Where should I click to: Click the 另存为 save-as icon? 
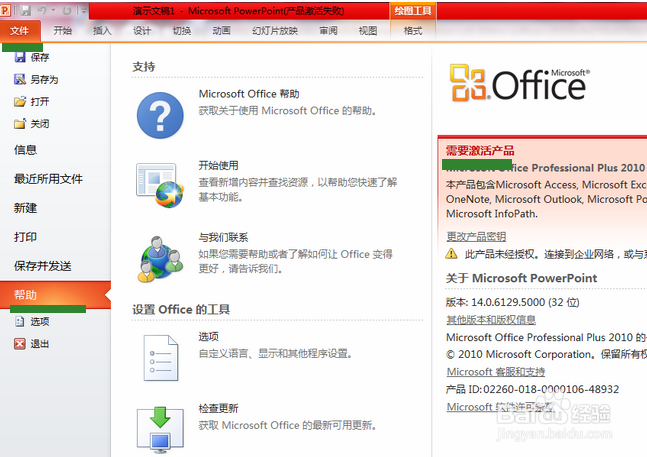click(x=20, y=79)
